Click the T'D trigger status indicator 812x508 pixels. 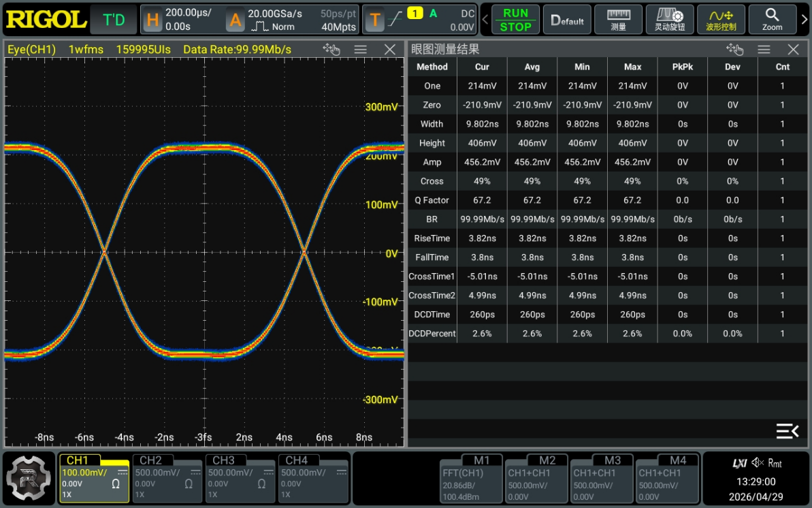[114, 20]
